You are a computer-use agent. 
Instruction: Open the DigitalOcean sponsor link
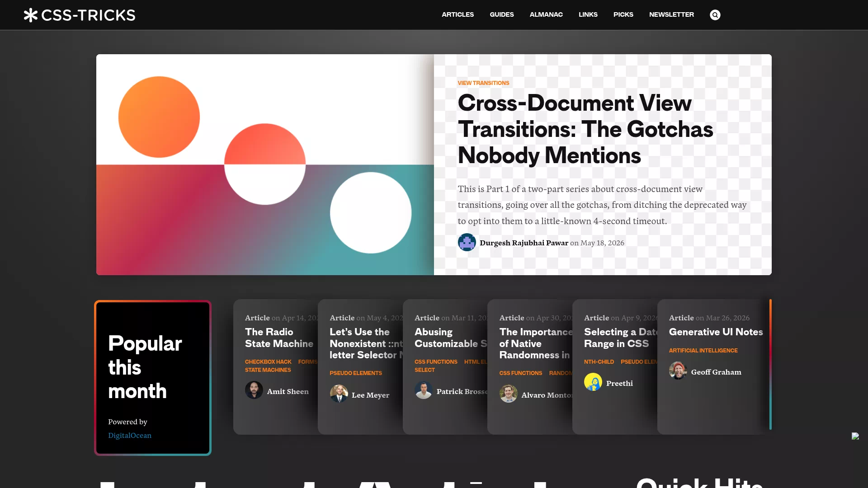pyautogui.click(x=130, y=435)
